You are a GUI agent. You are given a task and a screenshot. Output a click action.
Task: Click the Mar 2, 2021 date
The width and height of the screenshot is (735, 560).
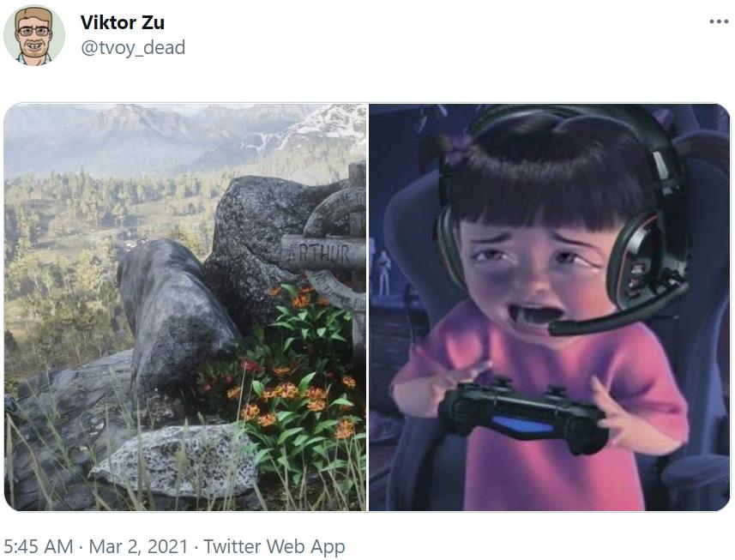point(127,546)
